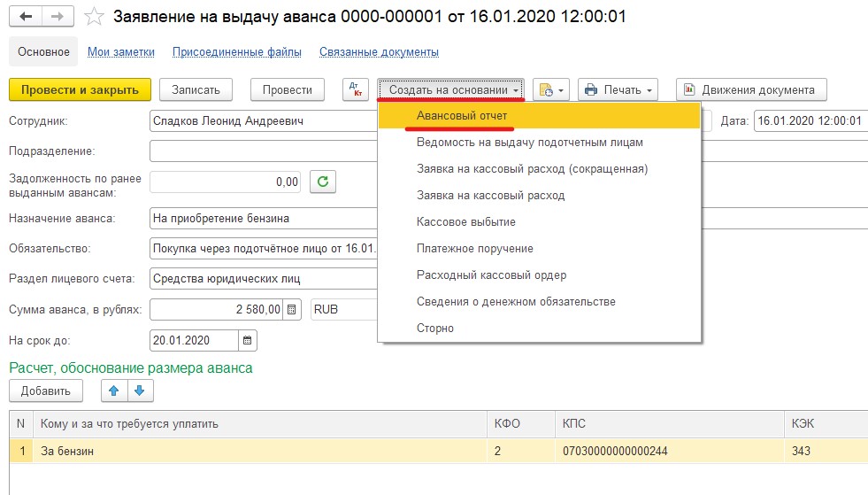Viewport: 868px width, 495px height.
Task: Select the За бензин table cell
Action: pos(260,452)
